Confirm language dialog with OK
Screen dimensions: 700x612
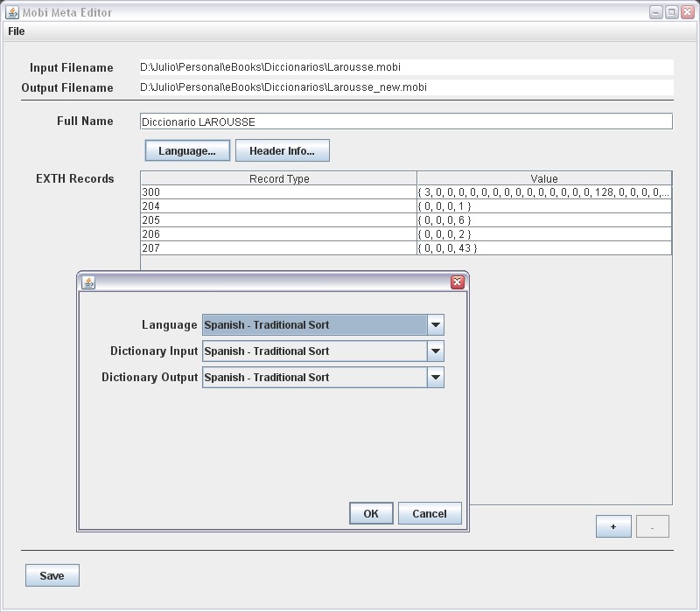pos(371,513)
